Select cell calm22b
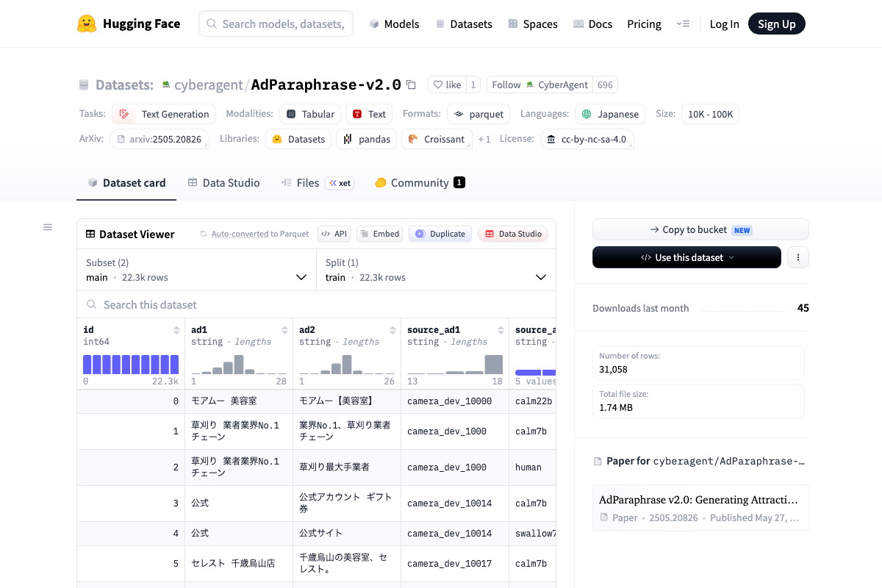This screenshot has height=588, width=882. (x=534, y=401)
